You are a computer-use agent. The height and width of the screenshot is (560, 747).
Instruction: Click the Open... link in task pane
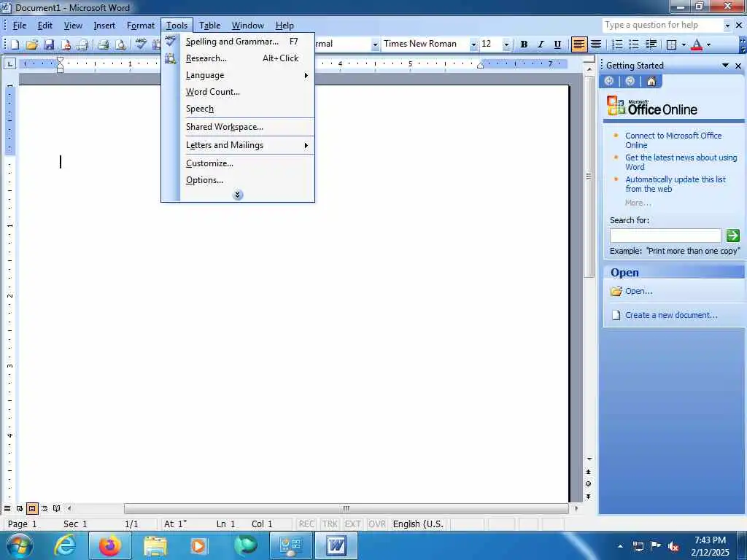point(639,291)
